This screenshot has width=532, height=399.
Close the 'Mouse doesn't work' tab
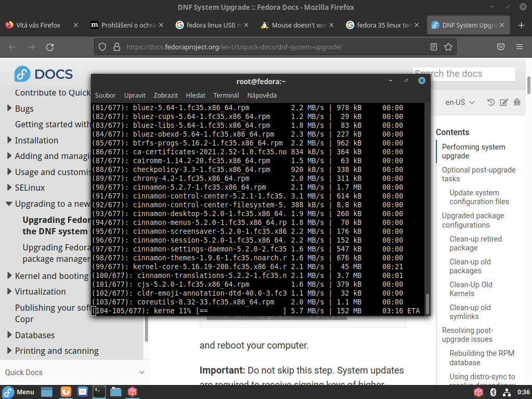pyautogui.click(x=331, y=25)
